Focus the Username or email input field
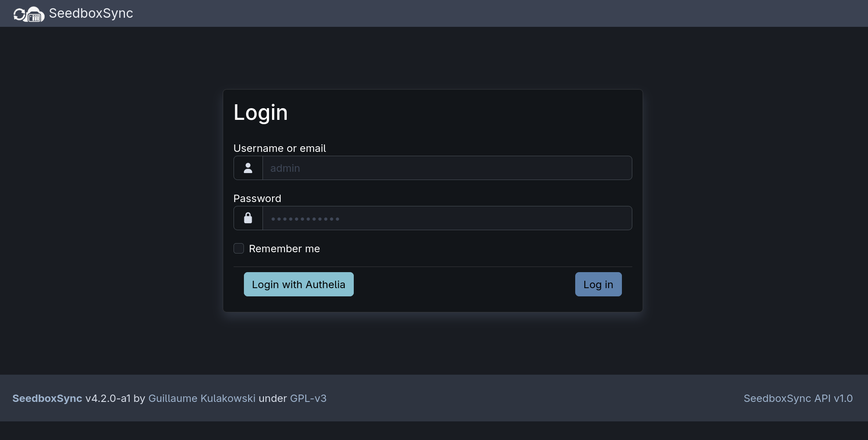The width and height of the screenshot is (868, 440). [447, 168]
